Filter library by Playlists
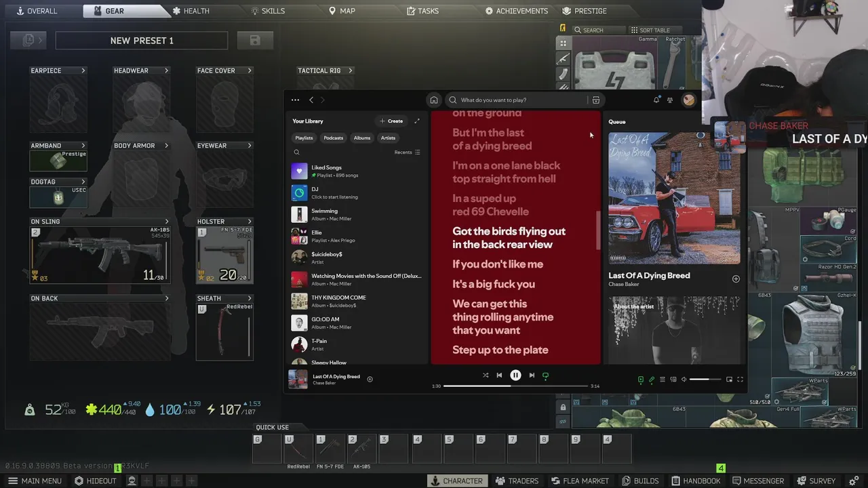This screenshot has height=488, width=868. tap(304, 138)
